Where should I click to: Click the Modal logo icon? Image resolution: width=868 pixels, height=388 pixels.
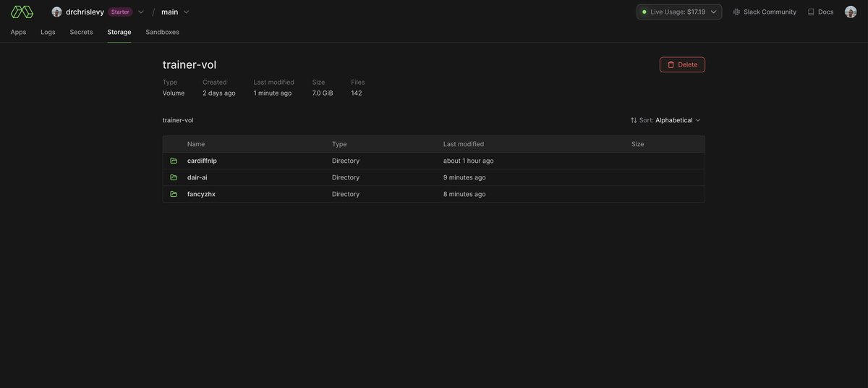22,12
